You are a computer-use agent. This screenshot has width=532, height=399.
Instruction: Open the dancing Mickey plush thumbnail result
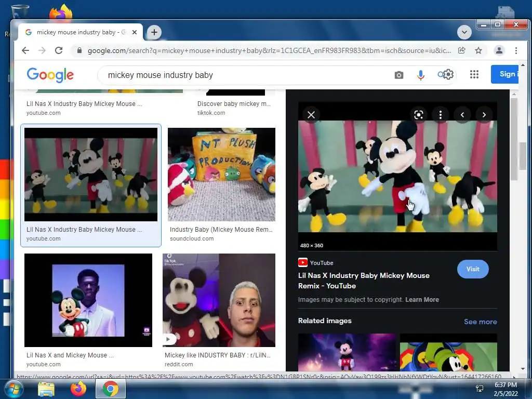tap(91, 175)
